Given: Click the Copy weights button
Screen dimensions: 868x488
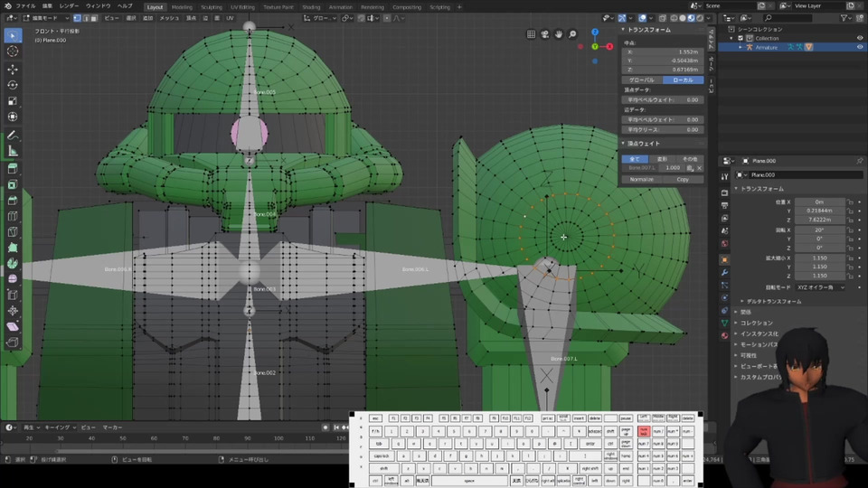Looking at the screenshot, I should 684,179.
